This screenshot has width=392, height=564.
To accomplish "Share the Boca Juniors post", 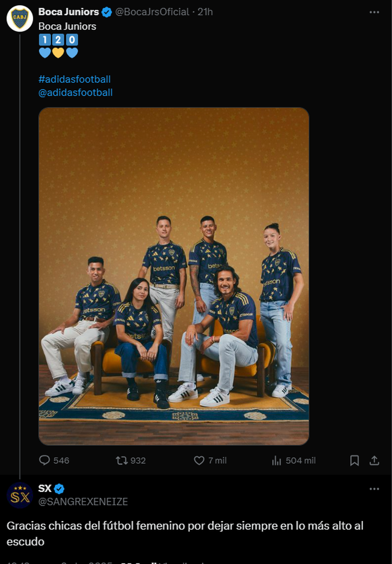I will [374, 460].
